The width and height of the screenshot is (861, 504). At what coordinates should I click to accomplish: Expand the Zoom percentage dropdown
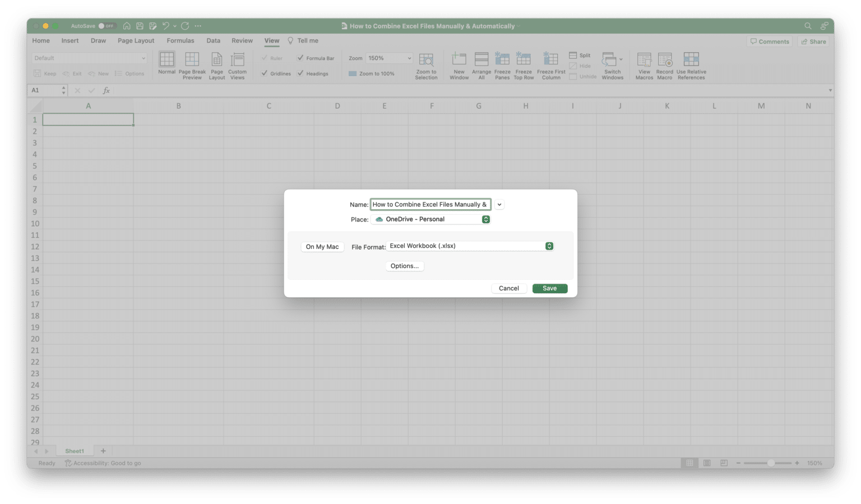tap(409, 58)
